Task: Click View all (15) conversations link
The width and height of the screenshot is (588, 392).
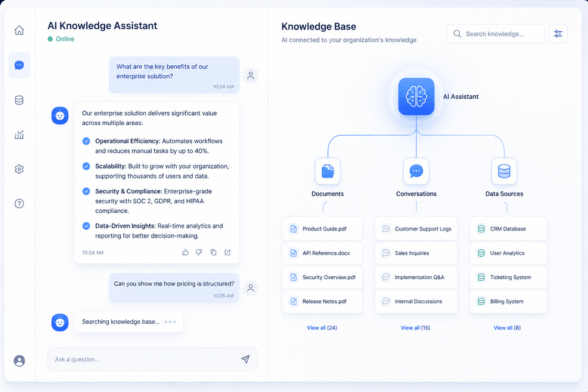Action: tap(416, 327)
